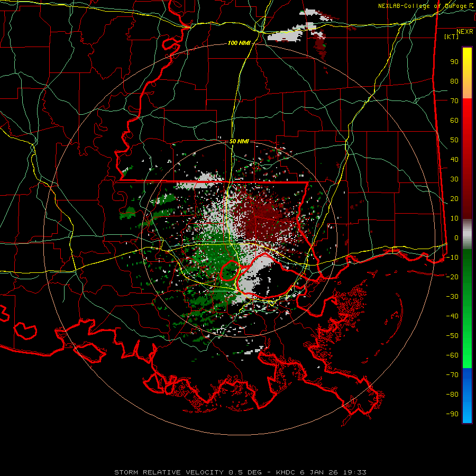The height and width of the screenshot is (476, 476).
Task: Pick the orange band beside the 70 label
Action: click(467, 90)
